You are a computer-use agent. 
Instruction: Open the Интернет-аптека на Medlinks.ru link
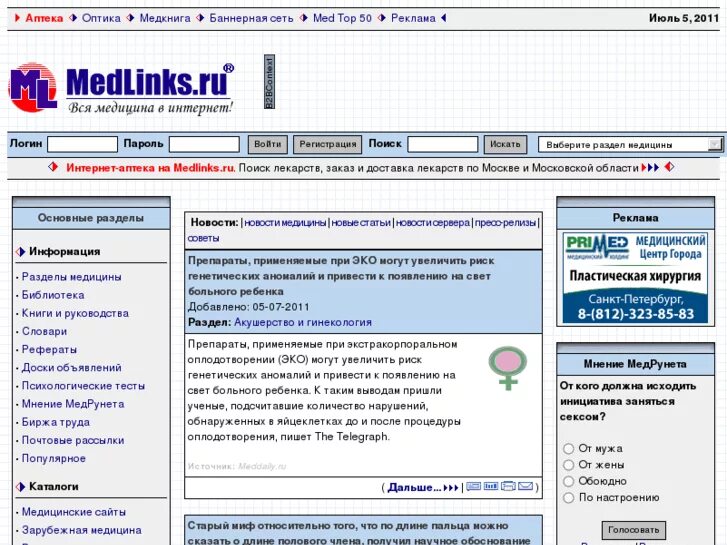151,167
